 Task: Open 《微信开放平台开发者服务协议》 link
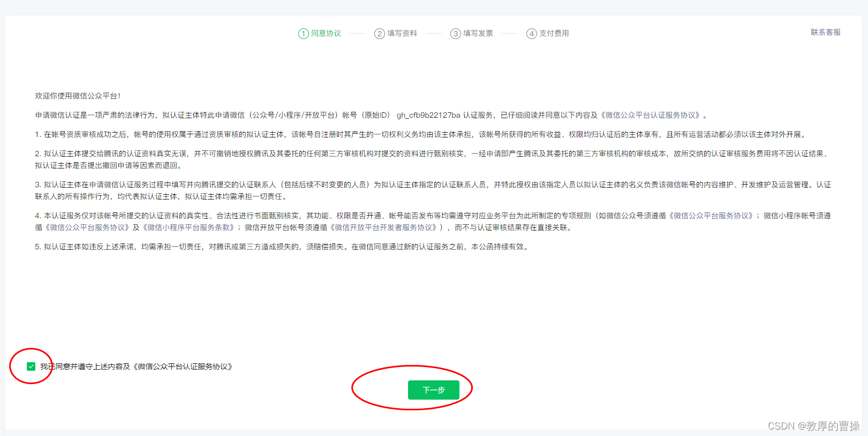coord(384,227)
